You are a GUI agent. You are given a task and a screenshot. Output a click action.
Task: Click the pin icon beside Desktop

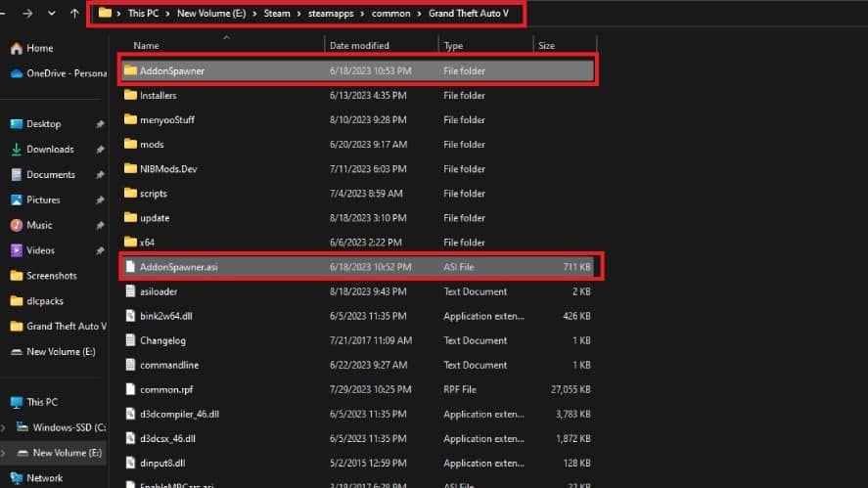(100, 124)
